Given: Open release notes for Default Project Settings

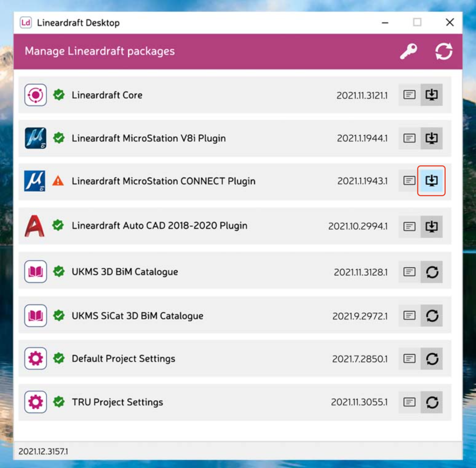Looking at the screenshot, I should tap(409, 359).
